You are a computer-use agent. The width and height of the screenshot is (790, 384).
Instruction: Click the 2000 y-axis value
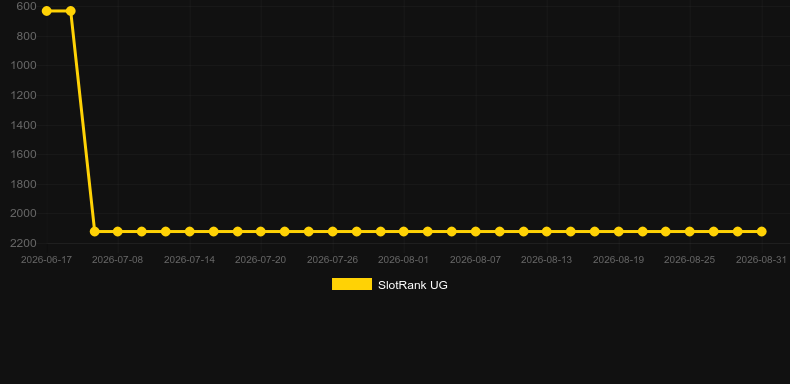pyautogui.click(x=24, y=214)
